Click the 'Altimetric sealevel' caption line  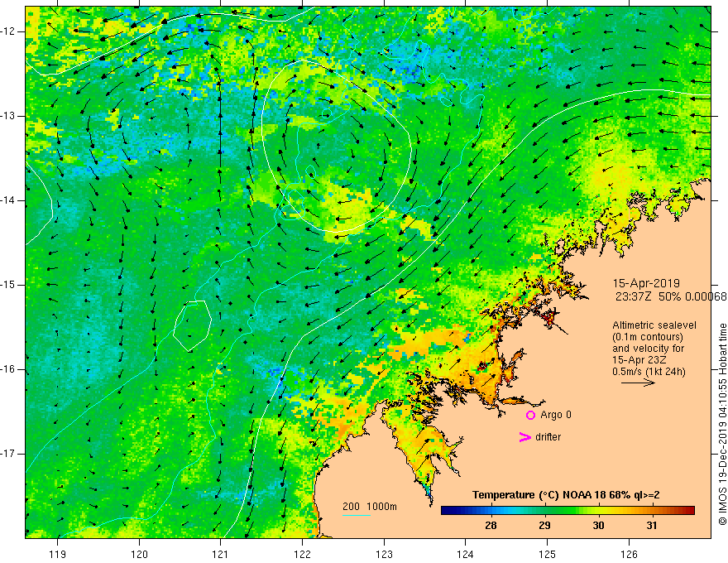[654, 325]
